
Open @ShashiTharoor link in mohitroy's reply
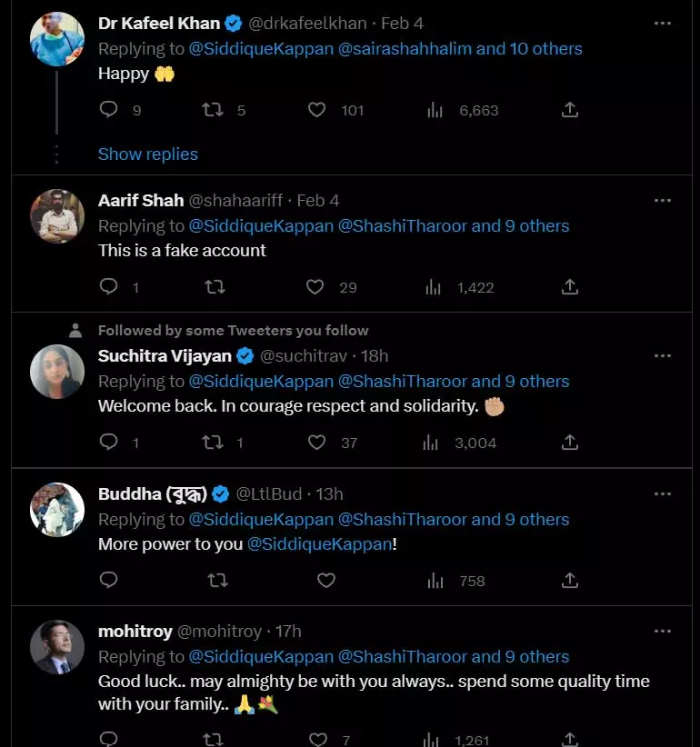point(403,656)
